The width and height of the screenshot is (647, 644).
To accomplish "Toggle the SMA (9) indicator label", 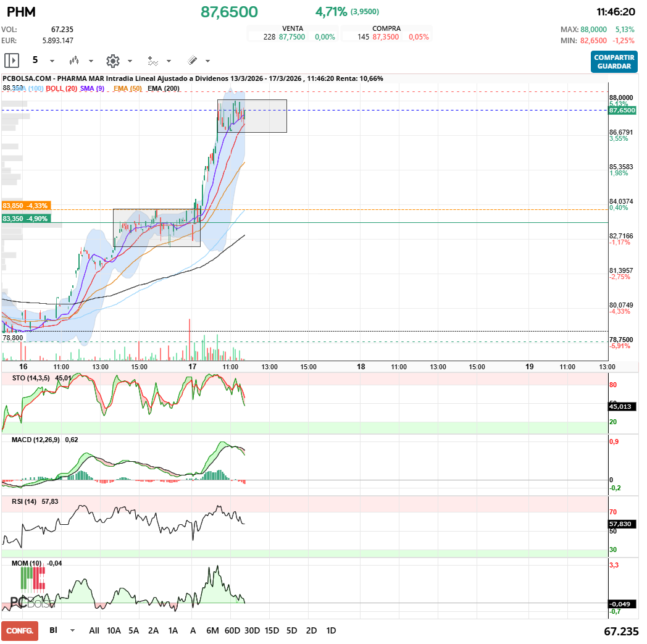I will (x=92, y=88).
